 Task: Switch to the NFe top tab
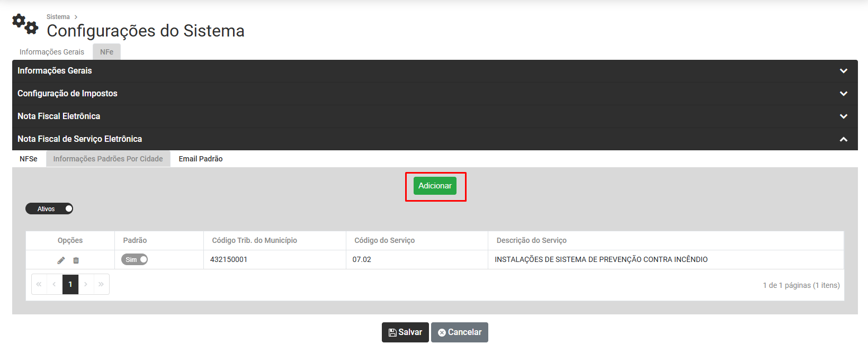tap(106, 52)
